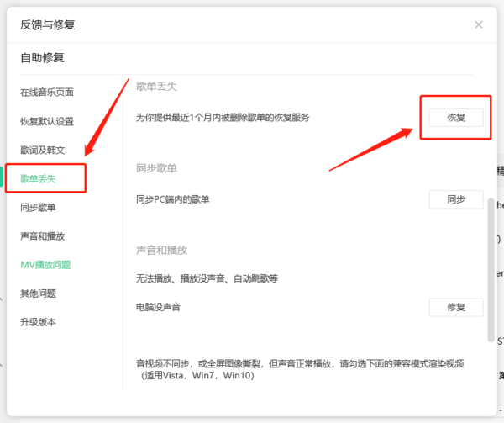Select 其他问题 in the sidebar
The width and height of the screenshot is (504, 423).
[x=39, y=293]
